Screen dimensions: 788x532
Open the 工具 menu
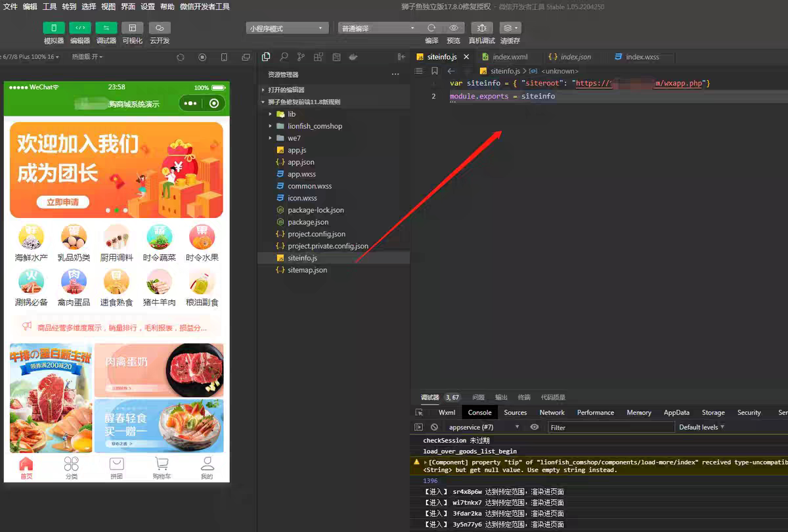tap(50, 7)
